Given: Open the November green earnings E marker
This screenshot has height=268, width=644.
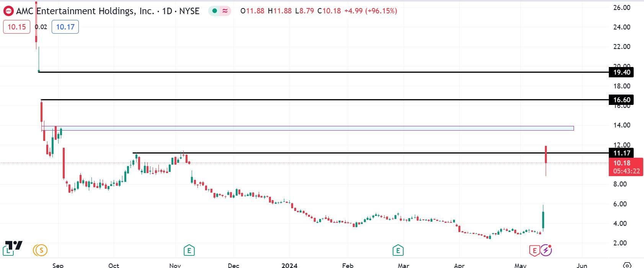Looking at the screenshot, I should (189, 250).
